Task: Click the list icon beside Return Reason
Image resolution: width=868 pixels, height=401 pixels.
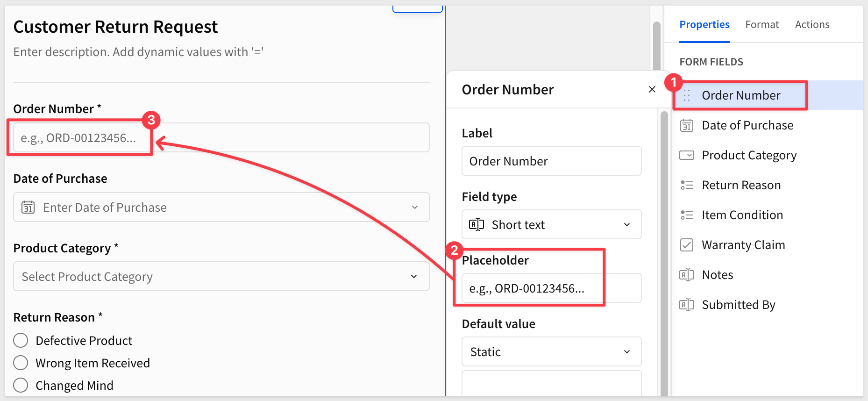Action: pyautogui.click(x=686, y=185)
